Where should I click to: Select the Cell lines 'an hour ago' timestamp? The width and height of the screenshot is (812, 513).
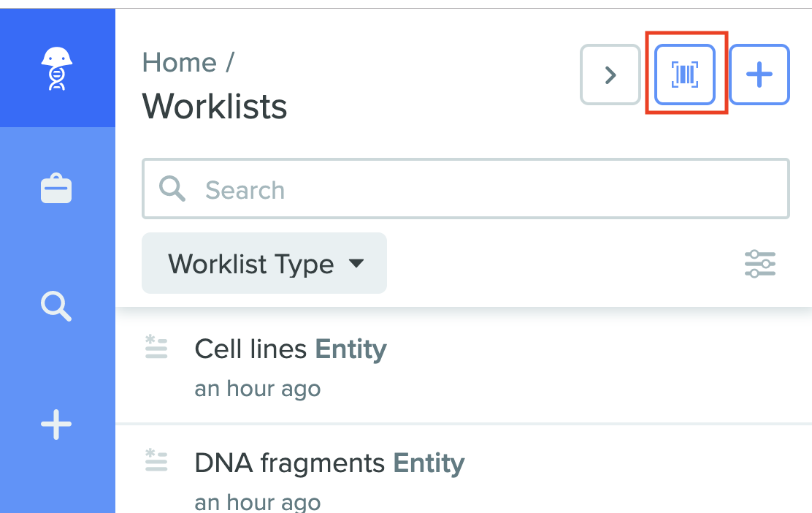pos(257,389)
